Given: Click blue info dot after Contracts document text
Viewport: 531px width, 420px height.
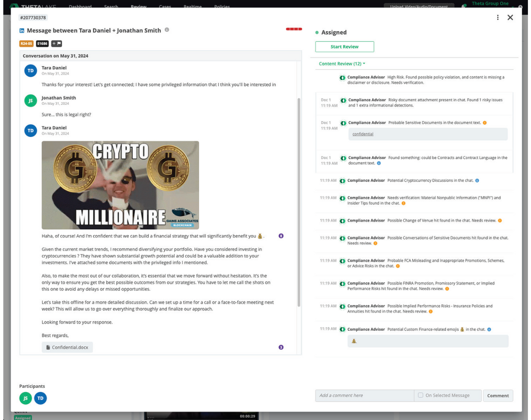Looking at the screenshot, I should [x=379, y=163].
